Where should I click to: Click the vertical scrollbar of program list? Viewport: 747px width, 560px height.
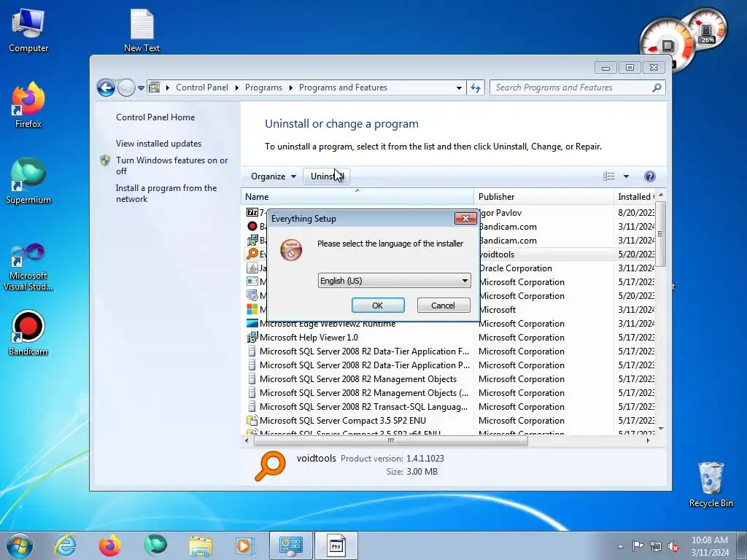[x=660, y=234]
